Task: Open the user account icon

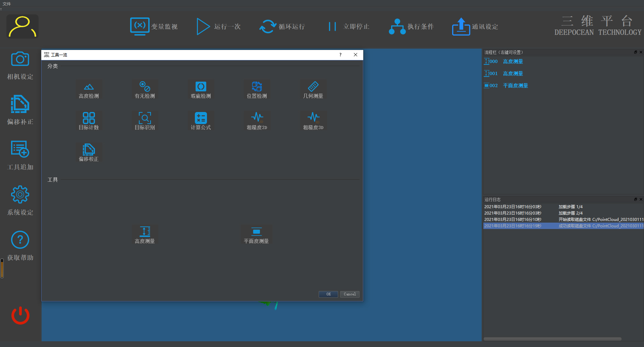Action: point(22,26)
